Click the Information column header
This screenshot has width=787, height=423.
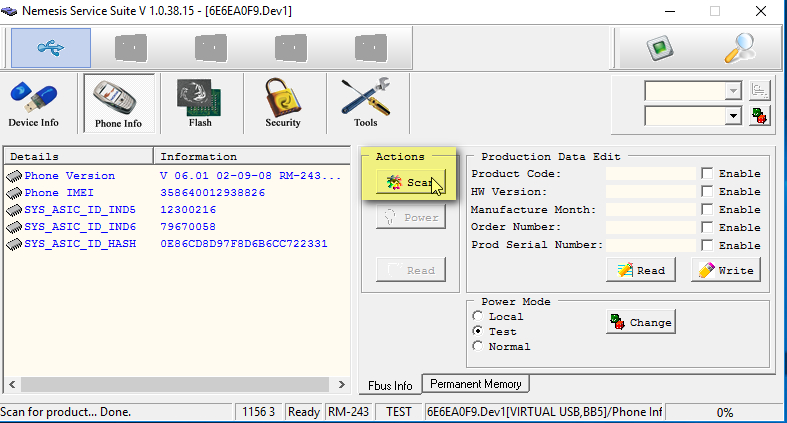point(251,156)
